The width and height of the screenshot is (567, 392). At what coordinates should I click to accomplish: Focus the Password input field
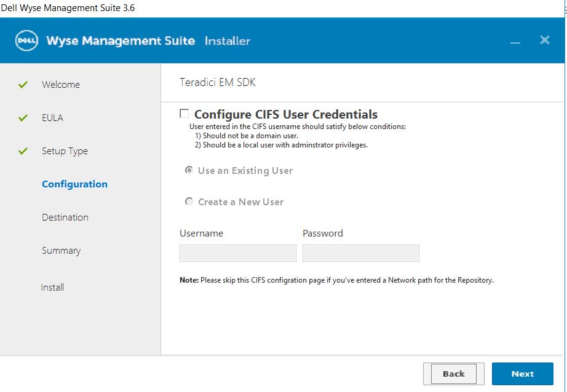click(x=360, y=253)
